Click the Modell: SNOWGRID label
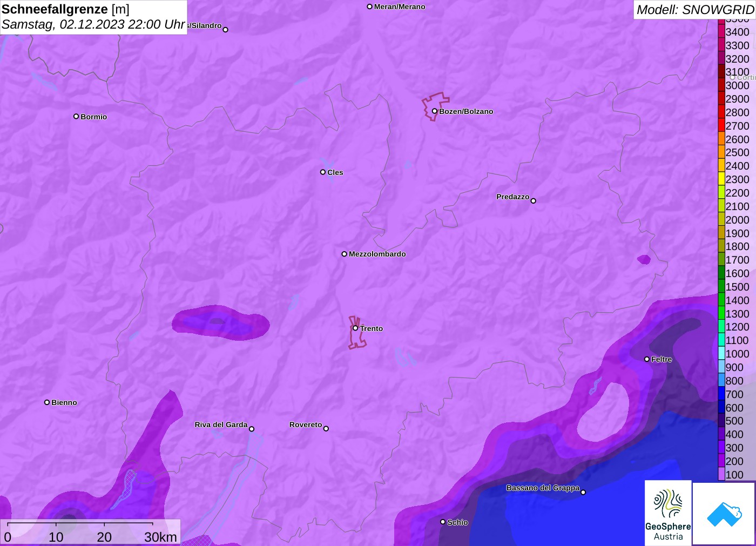The width and height of the screenshot is (756, 546). pyautogui.click(x=694, y=10)
